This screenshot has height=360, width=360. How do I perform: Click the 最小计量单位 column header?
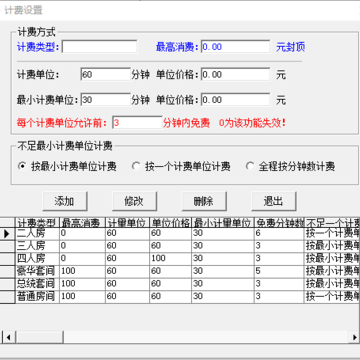point(223,222)
